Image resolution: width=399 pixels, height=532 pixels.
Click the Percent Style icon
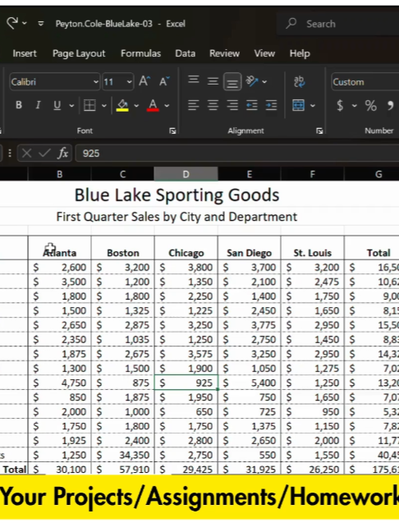click(x=371, y=106)
